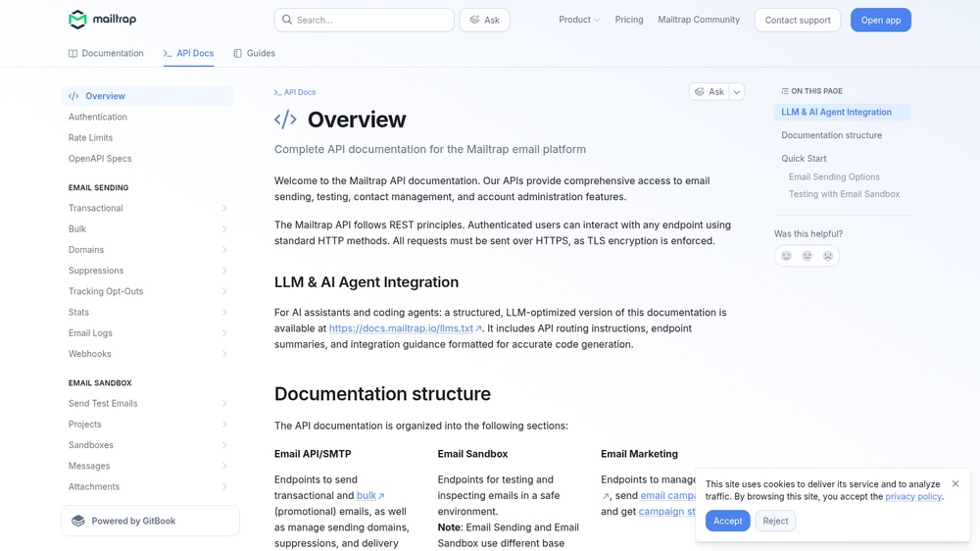Open Authentication in the sidebar

(148, 117)
